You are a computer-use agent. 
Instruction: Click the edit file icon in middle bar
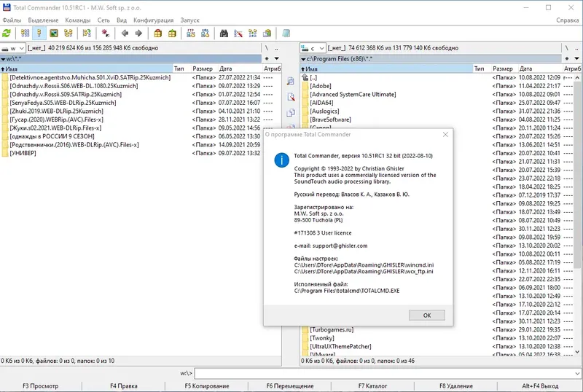(291, 97)
